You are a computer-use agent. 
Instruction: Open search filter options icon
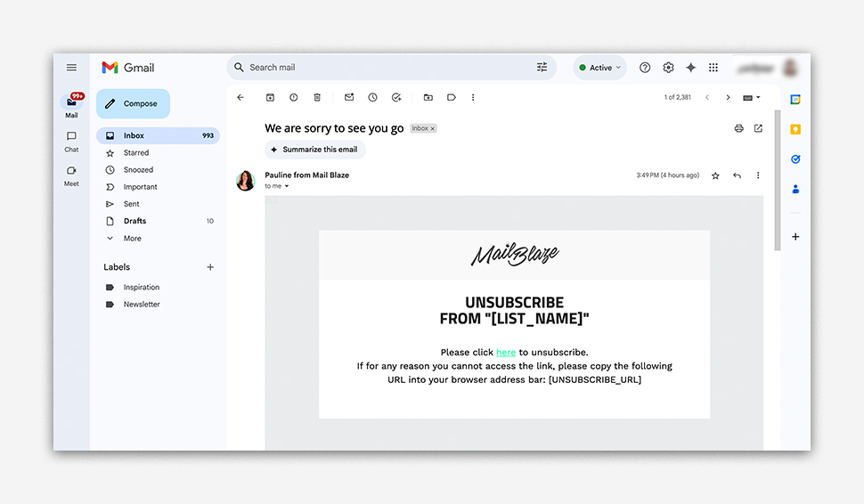coord(542,67)
